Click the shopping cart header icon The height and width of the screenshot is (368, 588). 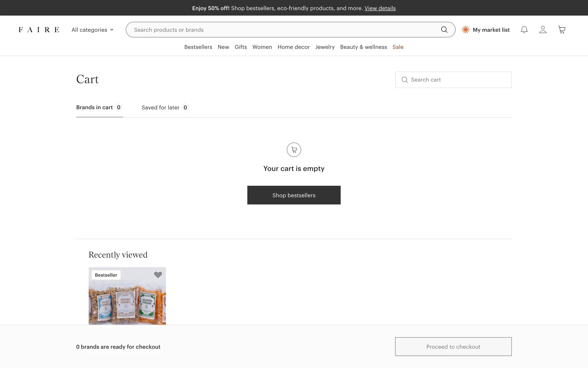click(561, 30)
